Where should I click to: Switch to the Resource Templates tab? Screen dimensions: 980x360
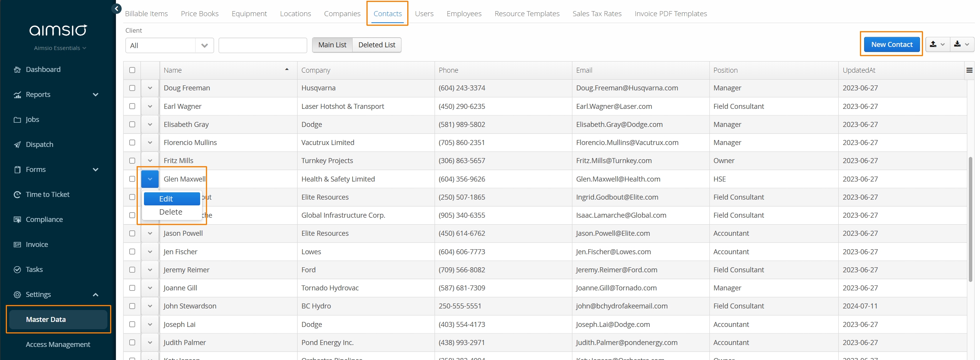pyautogui.click(x=527, y=13)
